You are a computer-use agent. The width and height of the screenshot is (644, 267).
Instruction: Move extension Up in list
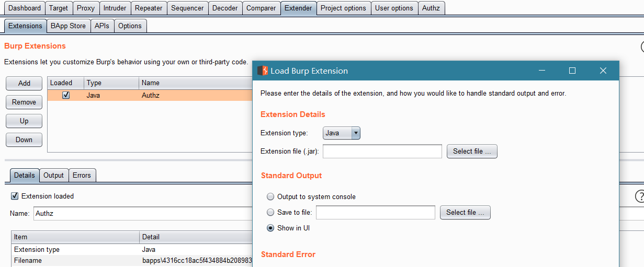click(24, 121)
